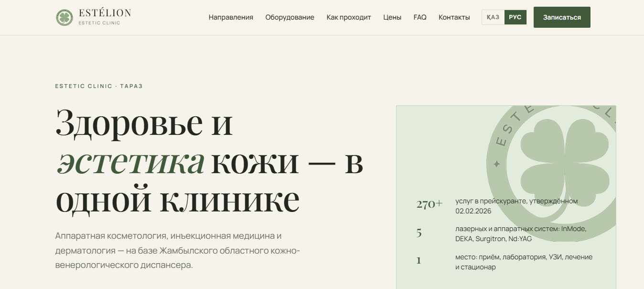Open the Как проходит nav link
Screen dimensions: 644x289
(349, 17)
